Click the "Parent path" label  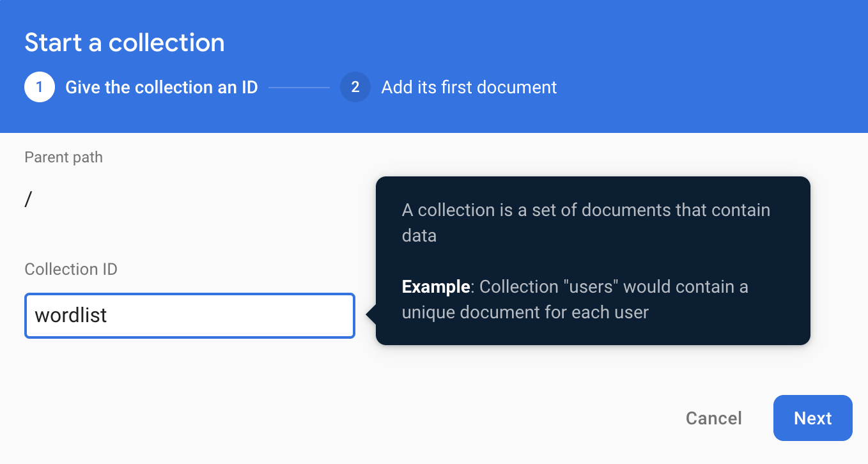[x=63, y=157]
